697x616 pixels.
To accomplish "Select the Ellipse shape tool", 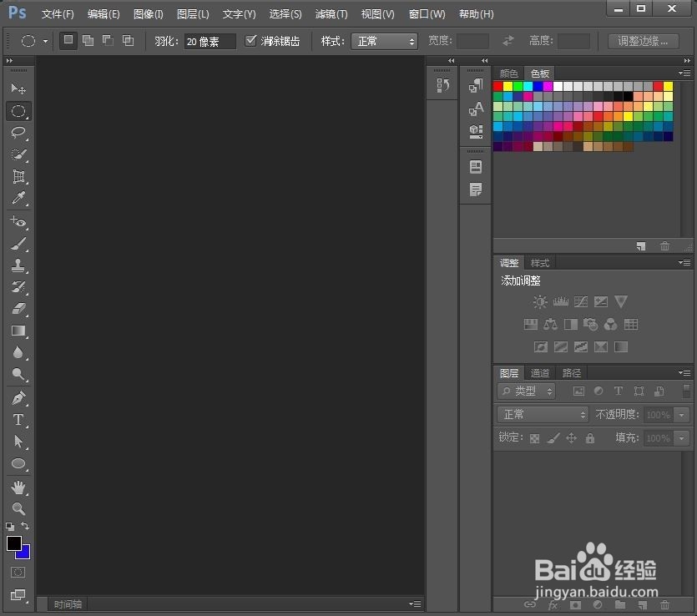I will tap(18, 463).
